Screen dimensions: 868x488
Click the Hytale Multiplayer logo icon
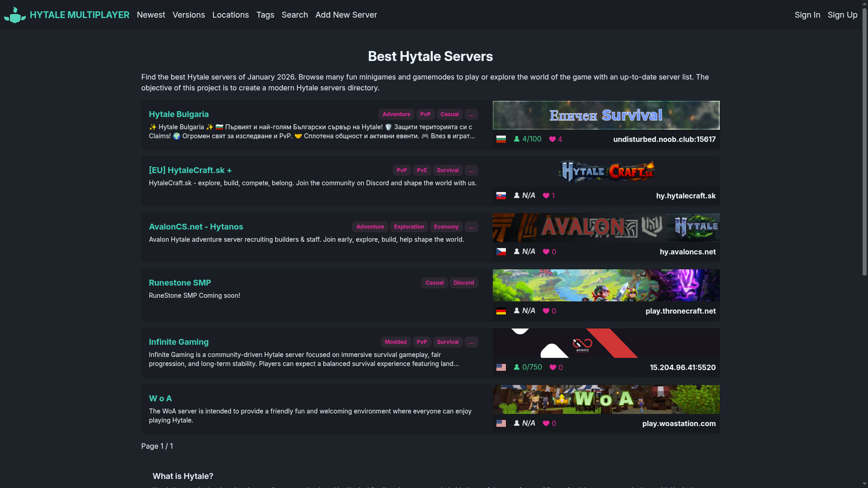(x=14, y=15)
